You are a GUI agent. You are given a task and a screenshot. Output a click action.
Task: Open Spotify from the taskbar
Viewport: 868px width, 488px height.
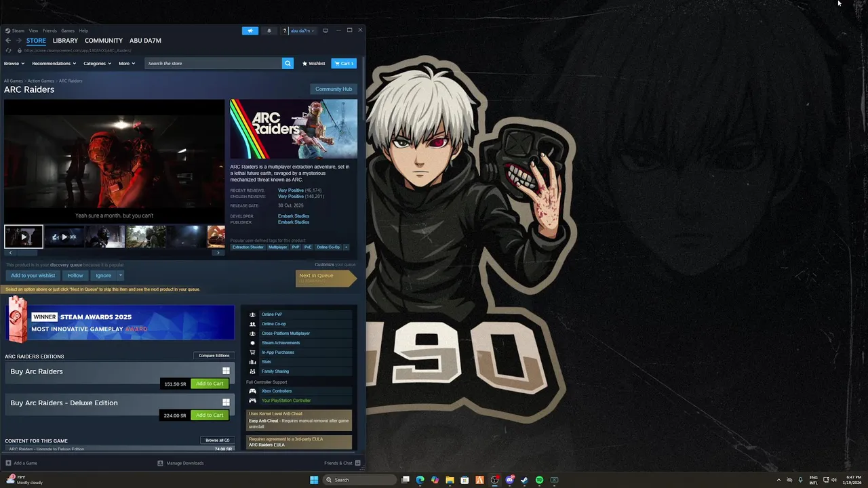539,480
